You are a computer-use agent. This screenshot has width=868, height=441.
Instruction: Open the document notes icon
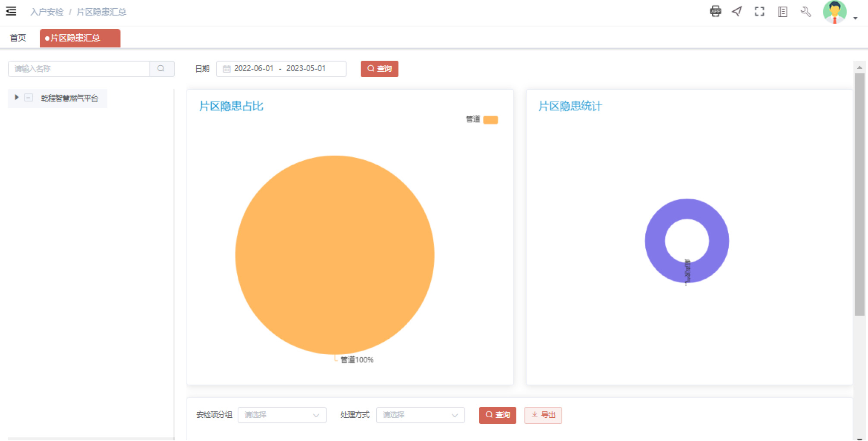tap(783, 12)
